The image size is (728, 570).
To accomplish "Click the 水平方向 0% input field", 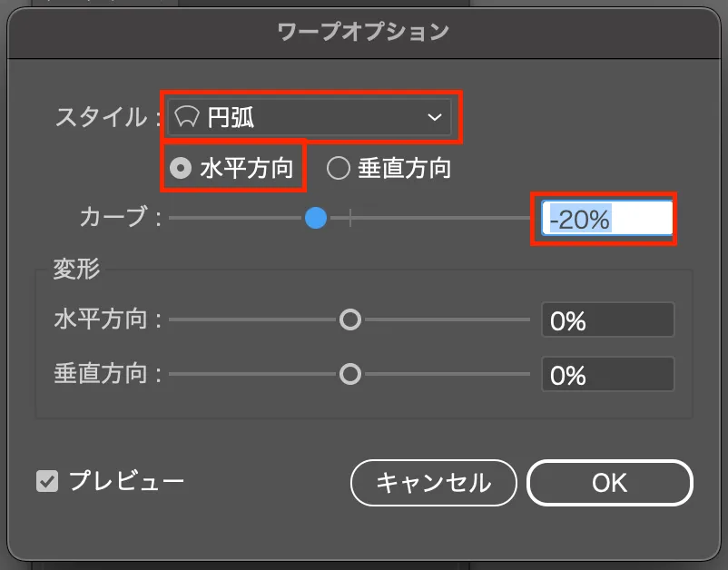I will [607, 319].
